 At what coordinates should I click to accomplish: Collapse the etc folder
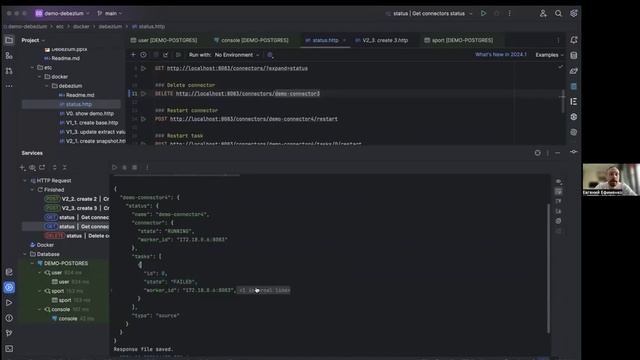point(32,67)
